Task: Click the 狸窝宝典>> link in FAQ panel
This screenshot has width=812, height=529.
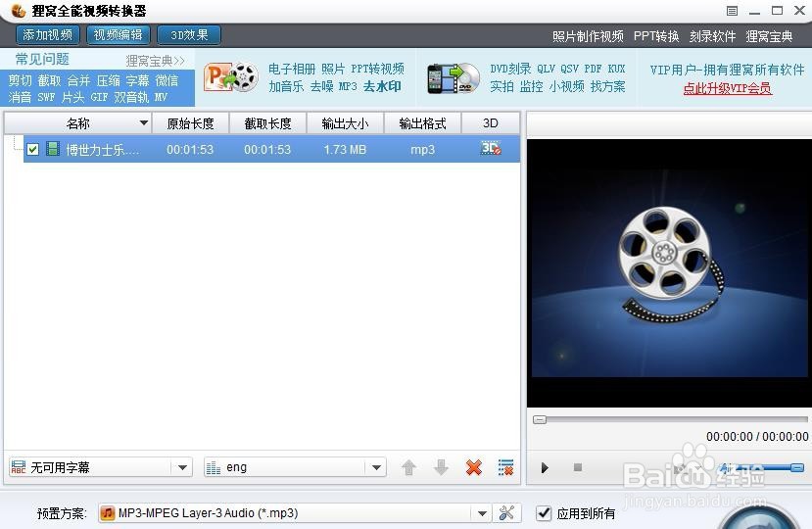Action: pos(156,61)
